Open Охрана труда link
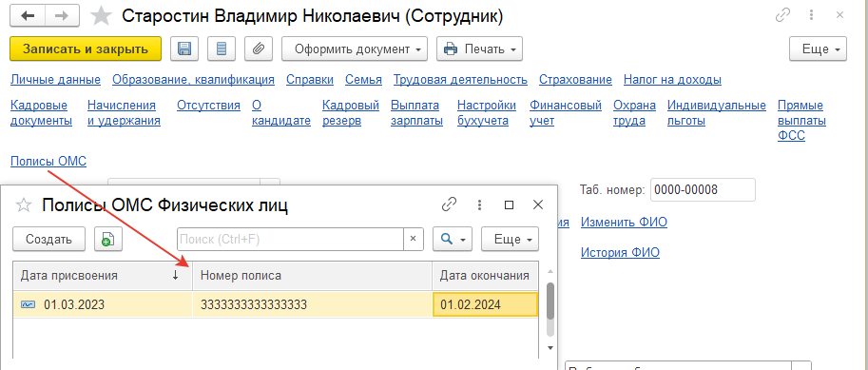The height and width of the screenshot is (370, 868). pos(634,113)
